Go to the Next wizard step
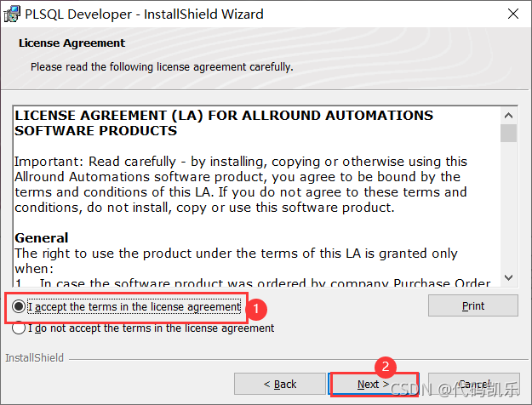The width and height of the screenshot is (532, 405). (373, 384)
